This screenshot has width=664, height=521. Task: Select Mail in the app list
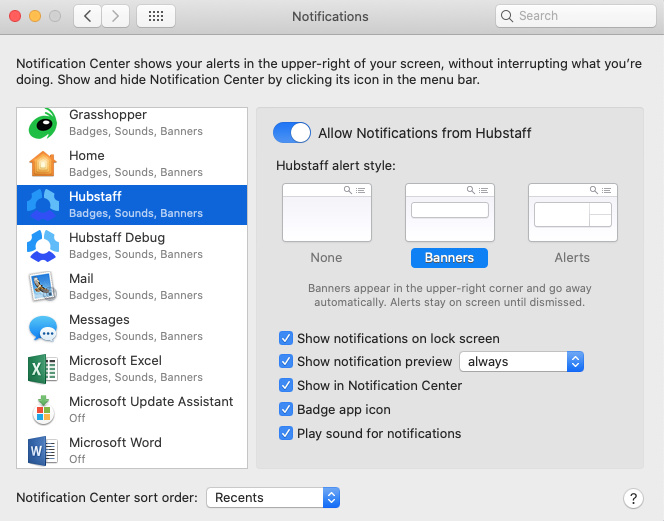coord(132,287)
